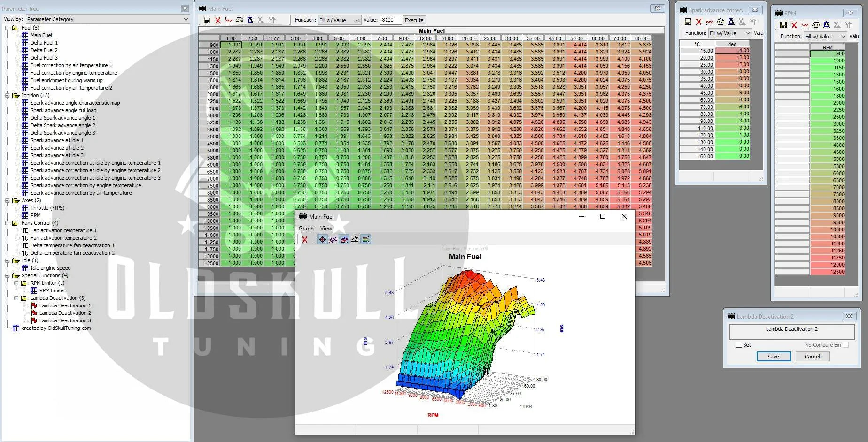Click the save icon in RPM window
868x442 pixels.
click(x=783, y=25)
